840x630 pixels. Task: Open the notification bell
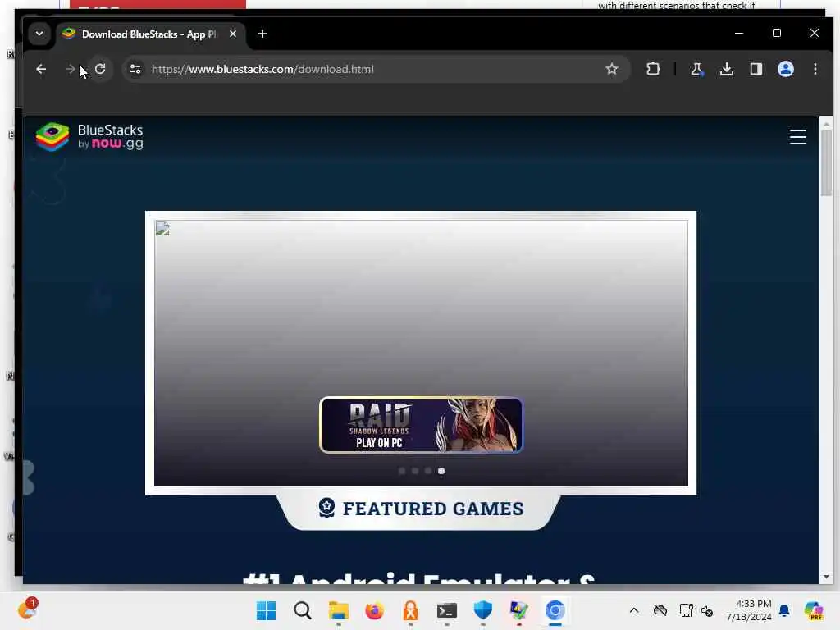784,610
